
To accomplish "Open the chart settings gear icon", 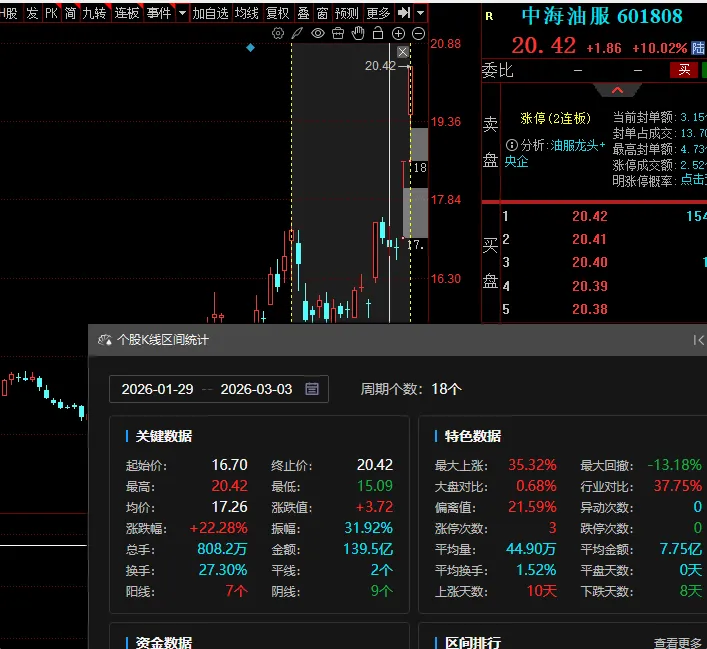I will click(278, 33).
